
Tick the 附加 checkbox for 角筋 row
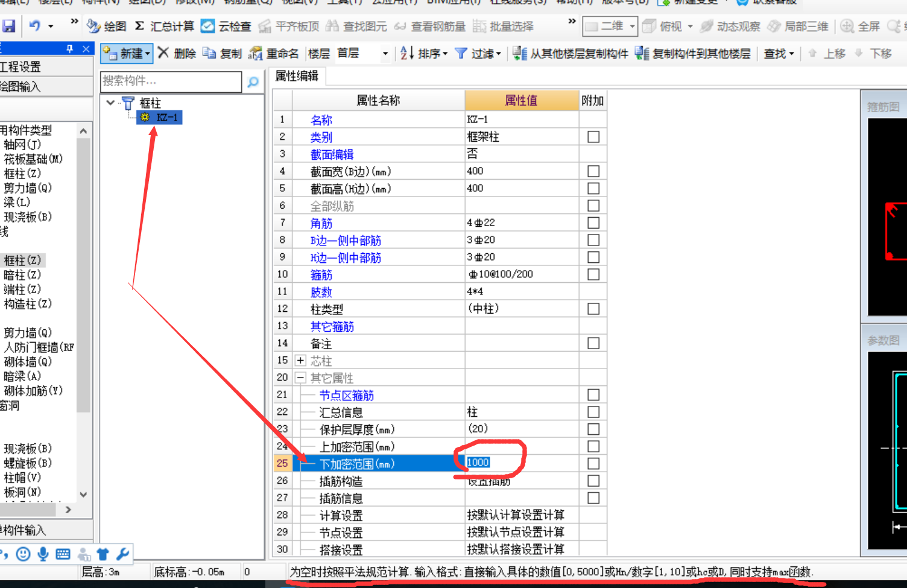pyautogui.click(x=593, y=223)
